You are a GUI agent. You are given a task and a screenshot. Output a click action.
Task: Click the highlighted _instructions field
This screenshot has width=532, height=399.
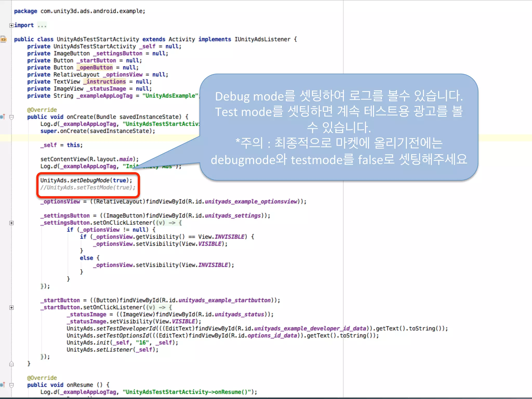[104, 82]
